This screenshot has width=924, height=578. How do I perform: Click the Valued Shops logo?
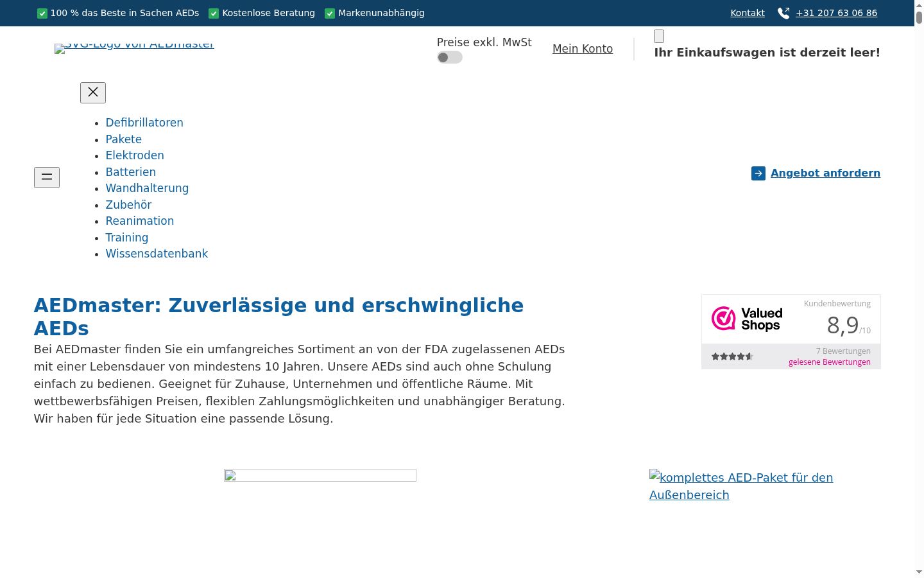pos(747,319)
